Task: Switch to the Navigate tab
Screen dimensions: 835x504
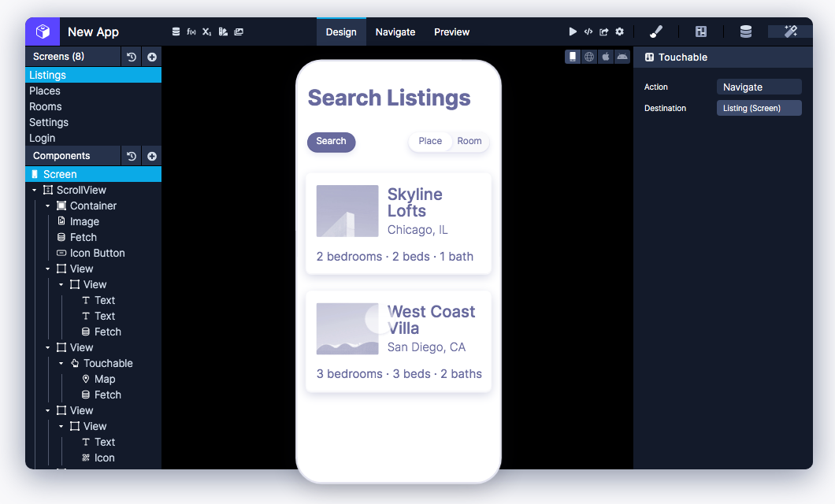Action: 395,32
